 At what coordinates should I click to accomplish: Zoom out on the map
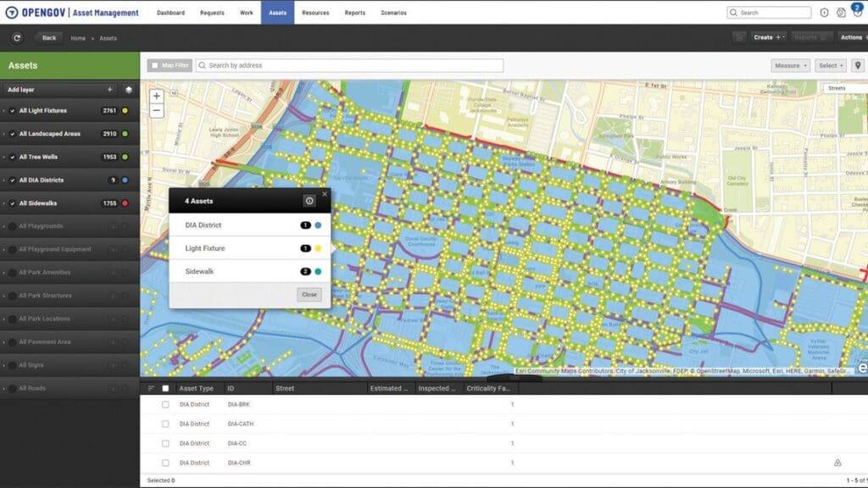(x=157, y=111)
